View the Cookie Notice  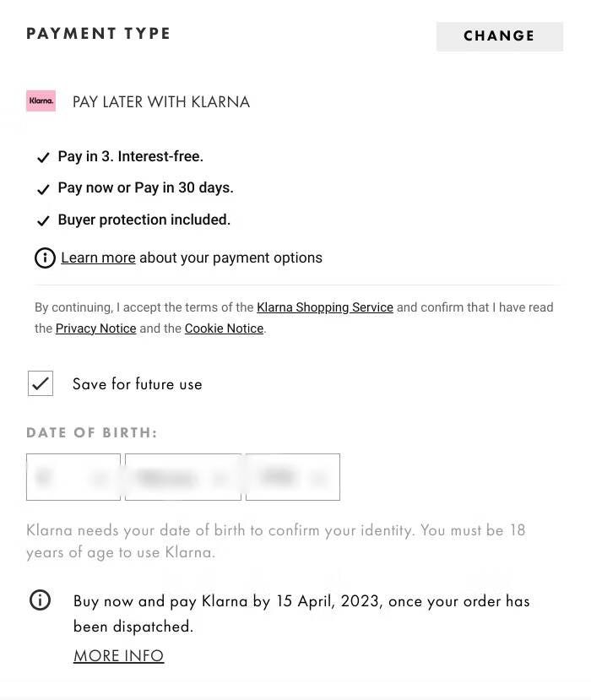click(x=224, y=328)
